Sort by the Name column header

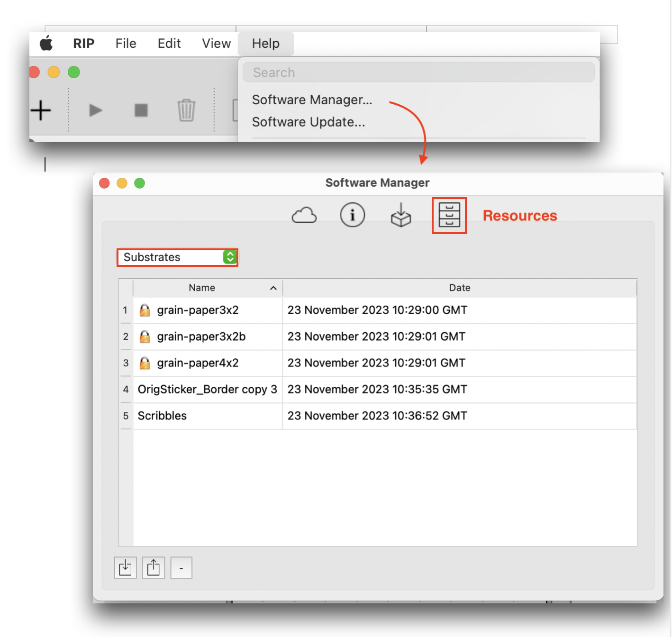208,288
